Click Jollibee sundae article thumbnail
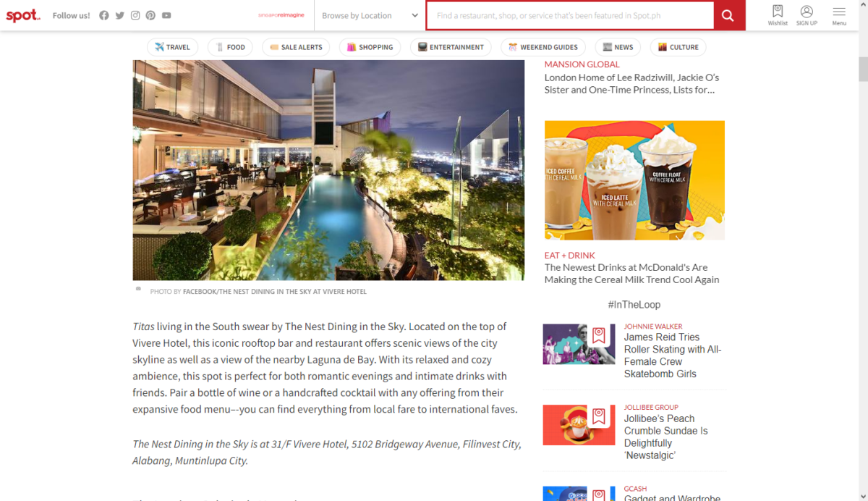 pyautogui.click(x=579, y=425)
